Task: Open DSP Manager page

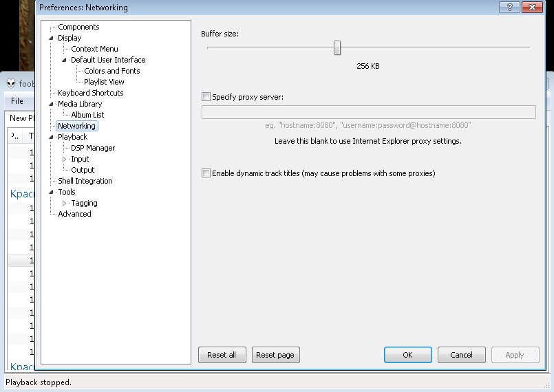Action: (93, 148)
